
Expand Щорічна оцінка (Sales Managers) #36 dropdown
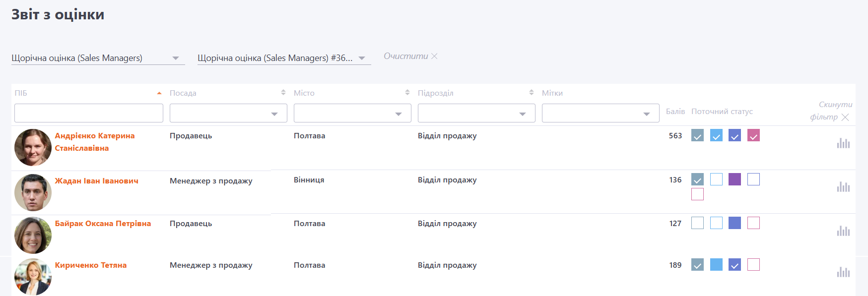click(362, 58)
